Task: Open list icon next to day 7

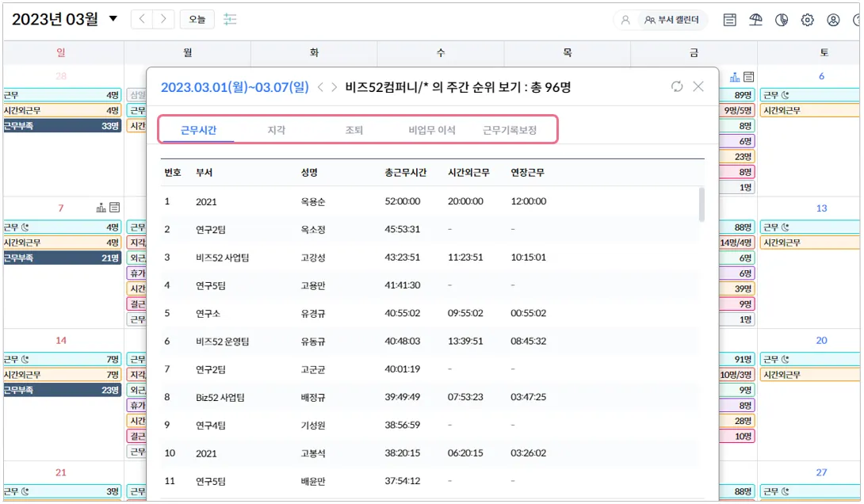Action: tap(115, 208)
